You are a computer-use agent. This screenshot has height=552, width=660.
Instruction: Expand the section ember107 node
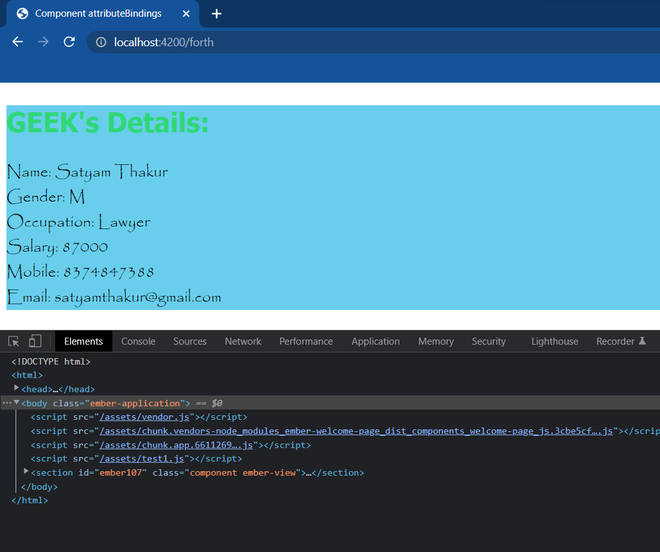(x=26, y=471)
